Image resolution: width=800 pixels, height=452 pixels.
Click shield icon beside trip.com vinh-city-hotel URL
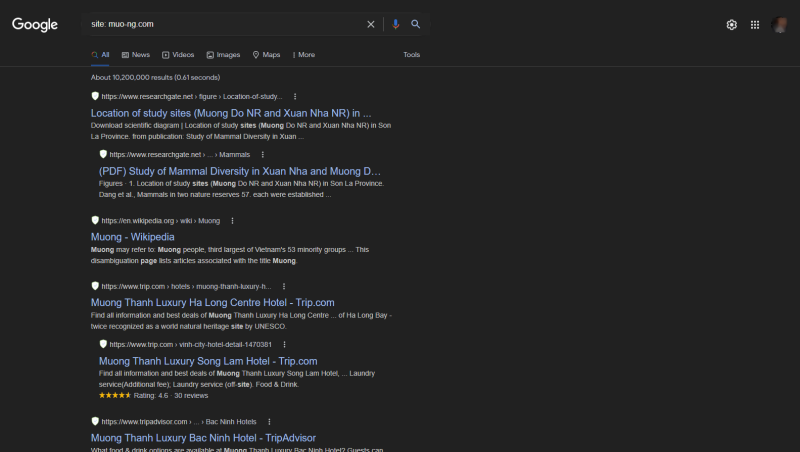103,344
